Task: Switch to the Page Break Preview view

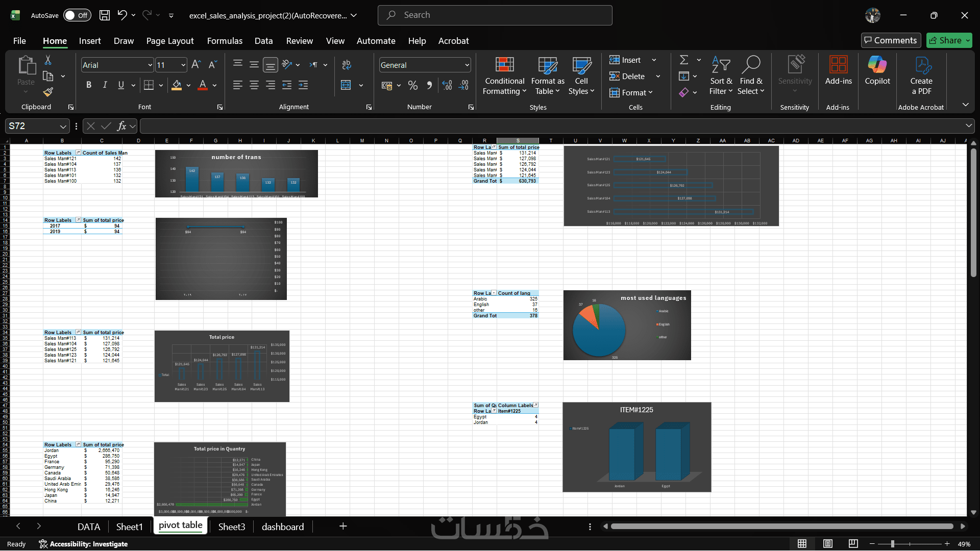Action: 853,544
